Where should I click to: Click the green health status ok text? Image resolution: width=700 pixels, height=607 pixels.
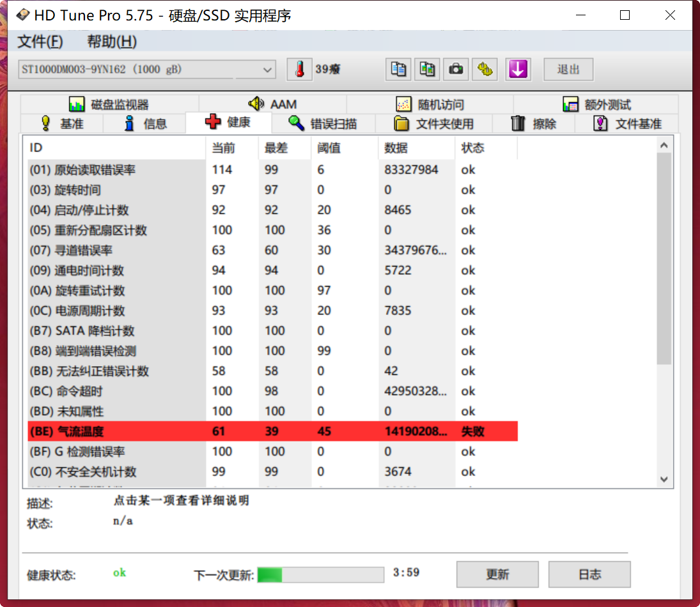tap(119, 572)
